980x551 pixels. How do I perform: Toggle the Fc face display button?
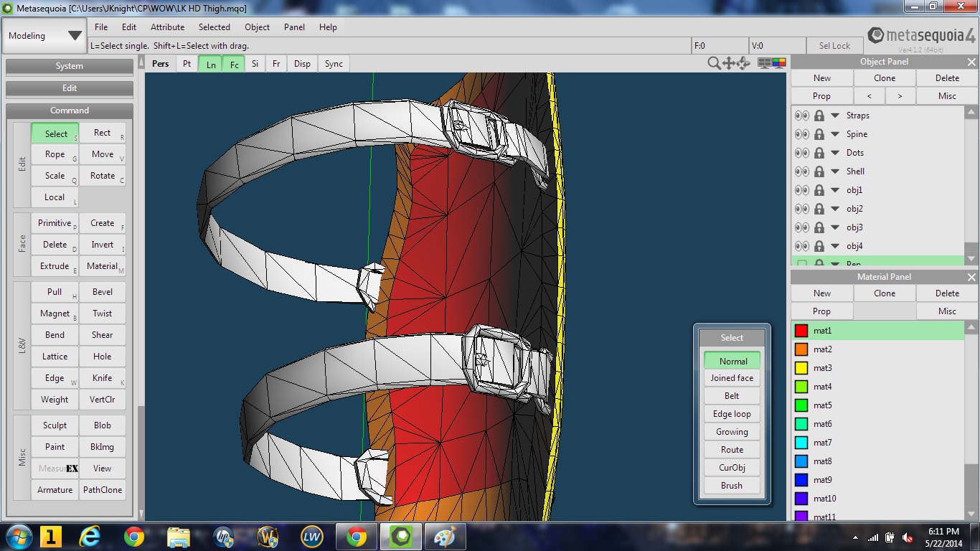tap(234, 64)
